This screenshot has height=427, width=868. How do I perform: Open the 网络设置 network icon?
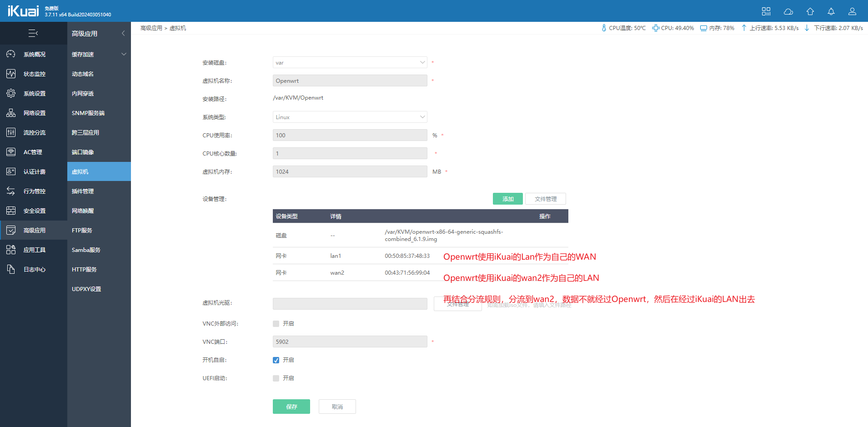(11, 113)
